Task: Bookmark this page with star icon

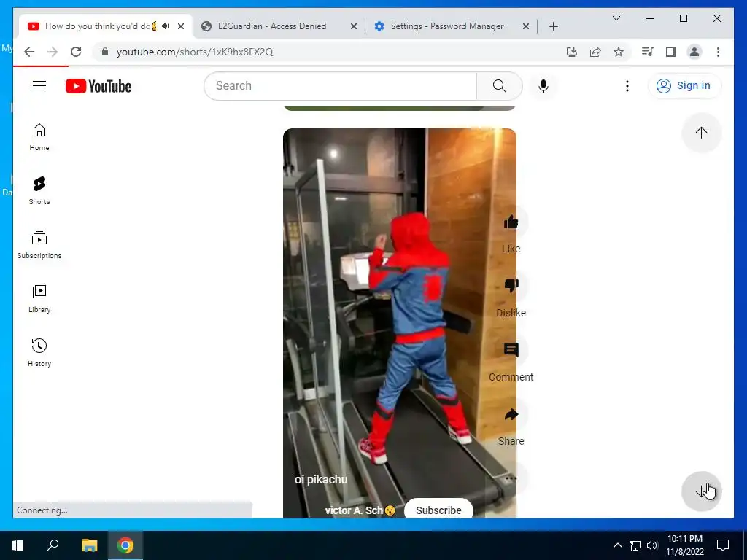Action: (619, 52)
